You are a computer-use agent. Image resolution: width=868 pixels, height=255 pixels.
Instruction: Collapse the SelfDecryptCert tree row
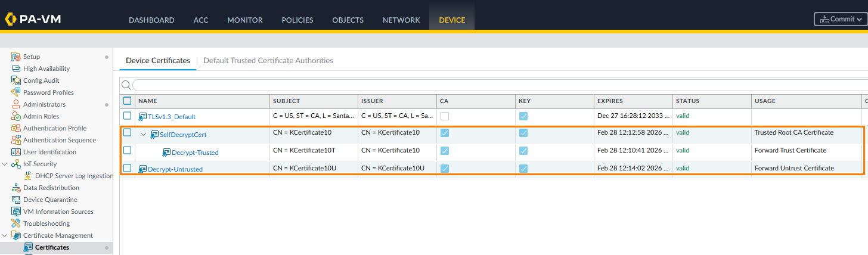(x=143, y=134)
